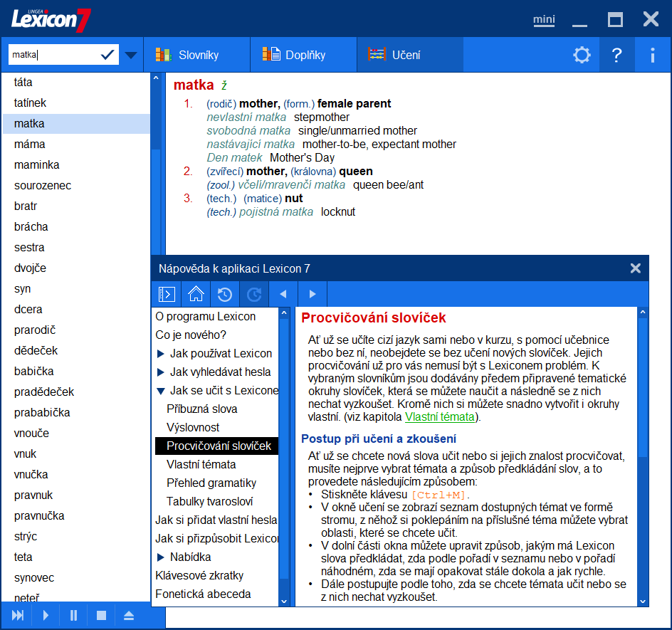
Task: Select 'dvojče' in the word list
Action: pyautogui.click(x=76, y=268)
